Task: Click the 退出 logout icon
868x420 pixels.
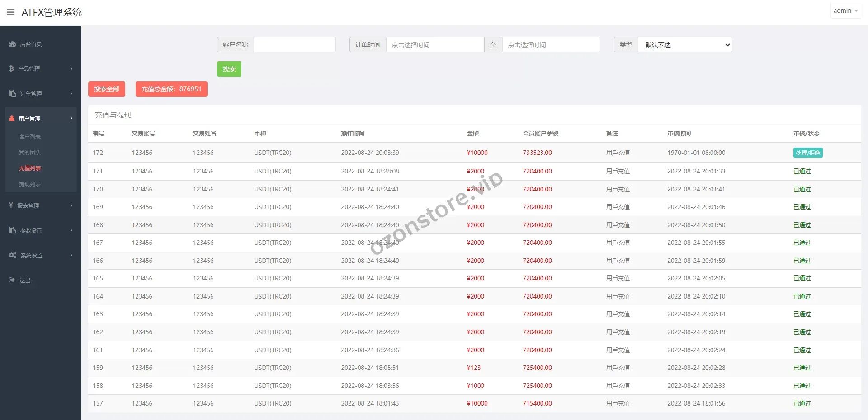Action: pyautogui.click(x=11, y=280)
